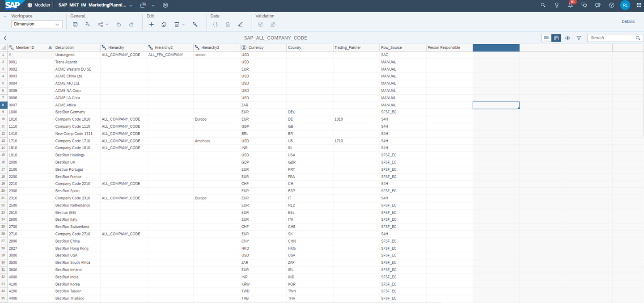Open global search magnifier in top bar

point(543,5)
